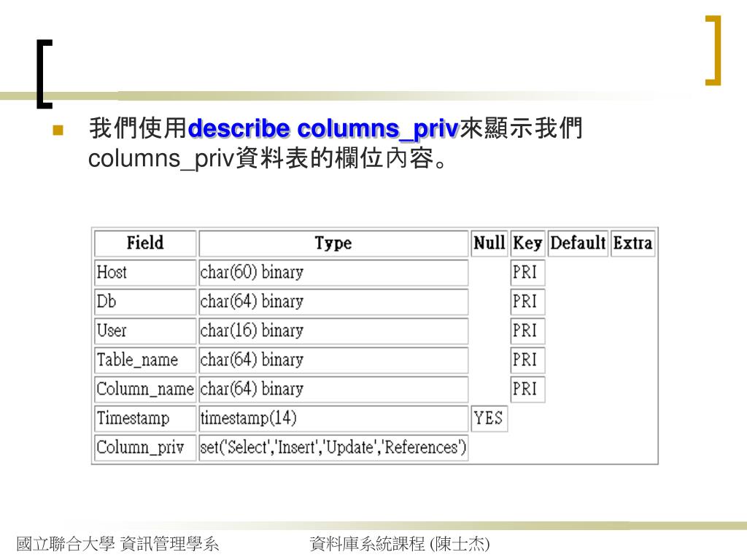The height and width of the screenshot is (560, 747).
Task: Click the PRI key cell in Host row
Action: pos(528,273)
